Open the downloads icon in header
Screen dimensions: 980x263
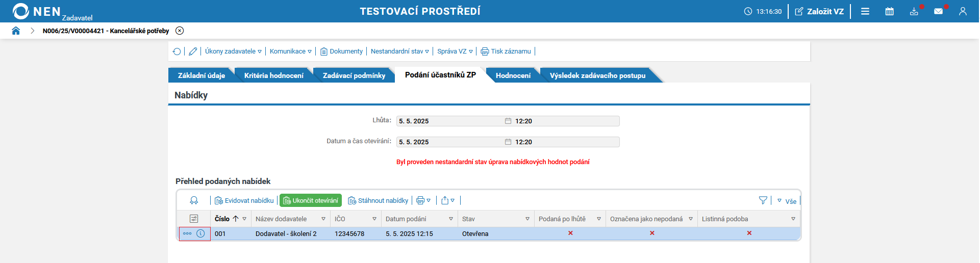(914, 11)
